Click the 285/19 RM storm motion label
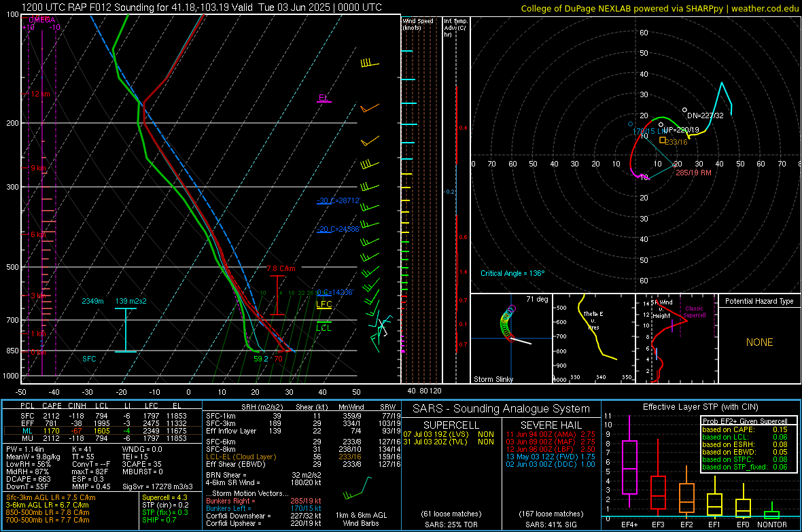The image size is (802, 532). pyautogui.click(x=693, y=173)
